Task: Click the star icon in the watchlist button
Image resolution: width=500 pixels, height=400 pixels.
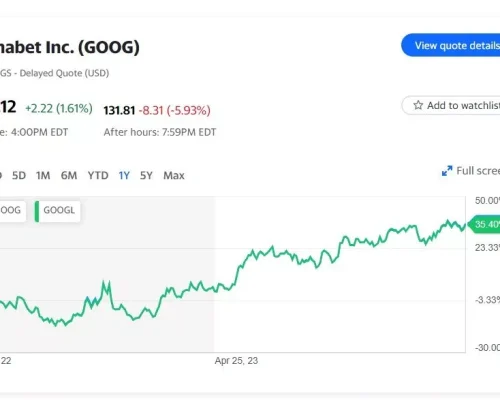Action: (x=418, y=105)
